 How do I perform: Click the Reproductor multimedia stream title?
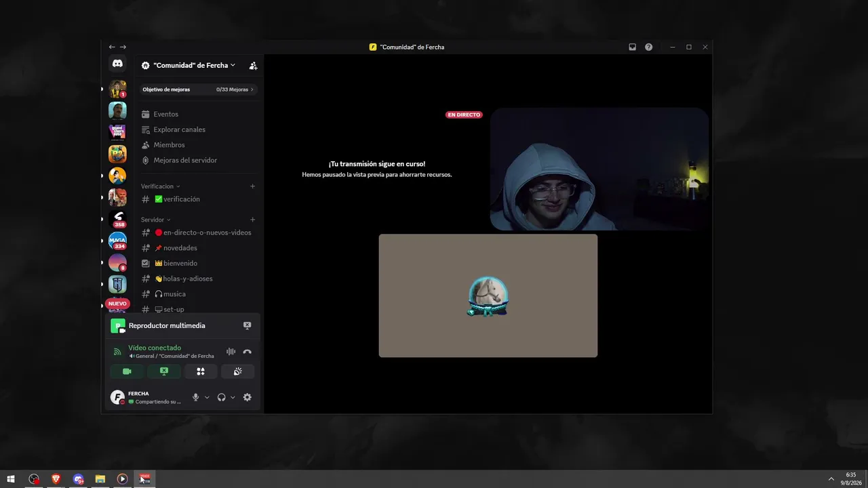(x=167, y=325)
